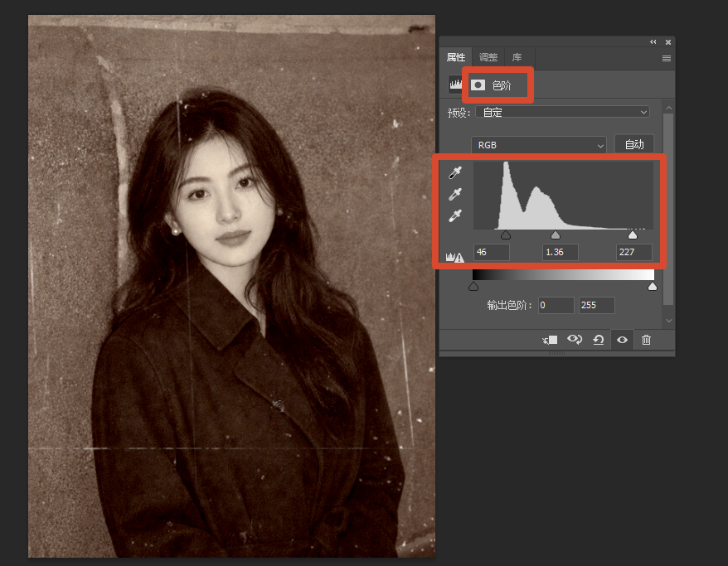The width and height of the screenshot is (728, 566).
Task: Open the properties panel options menu
Action: (667, 58)
